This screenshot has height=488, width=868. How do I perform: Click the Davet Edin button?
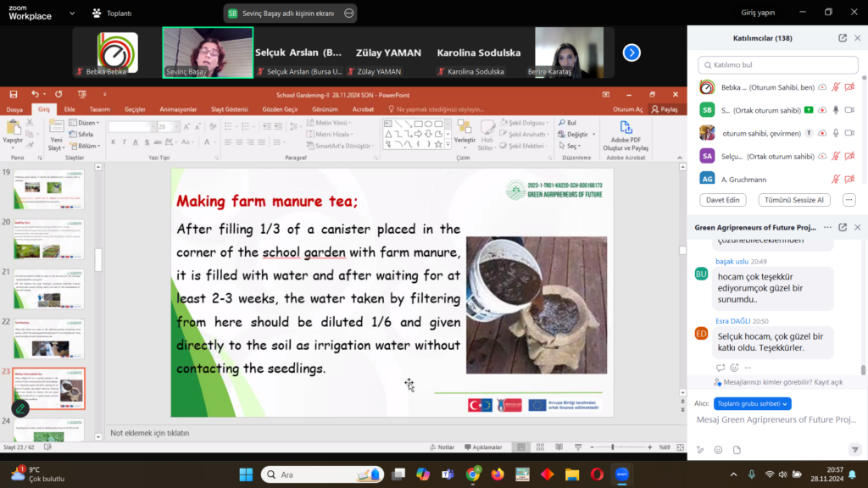click(722, 200)
